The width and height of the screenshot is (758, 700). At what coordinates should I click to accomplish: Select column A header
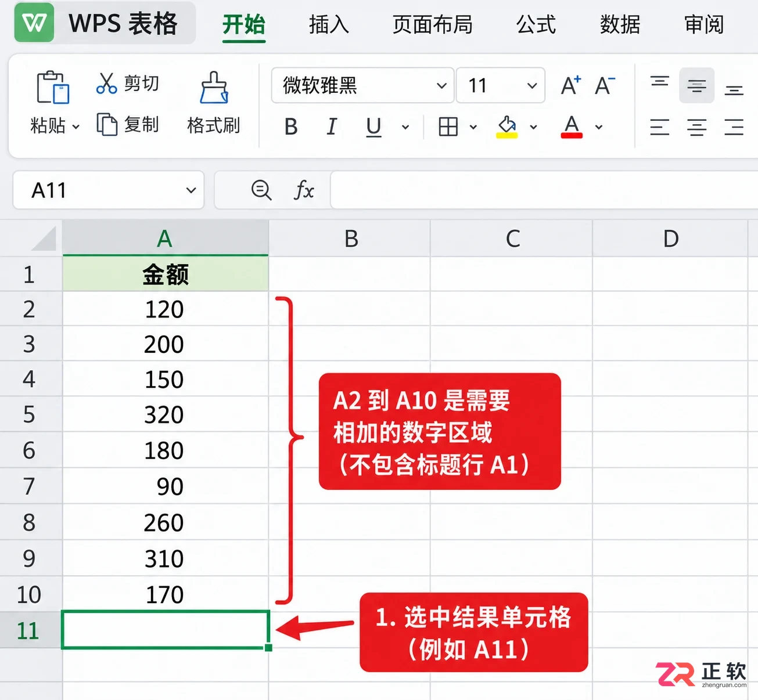coord(165,239)
